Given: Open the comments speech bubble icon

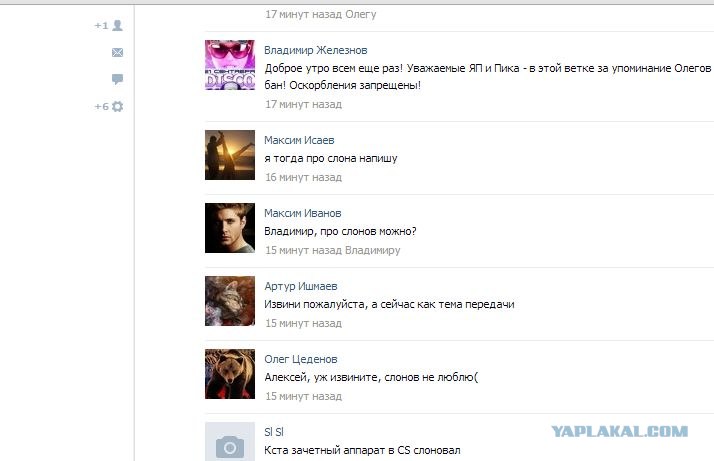Looking at the screenshot, I should pyautogui.click(x=117, y=79).
